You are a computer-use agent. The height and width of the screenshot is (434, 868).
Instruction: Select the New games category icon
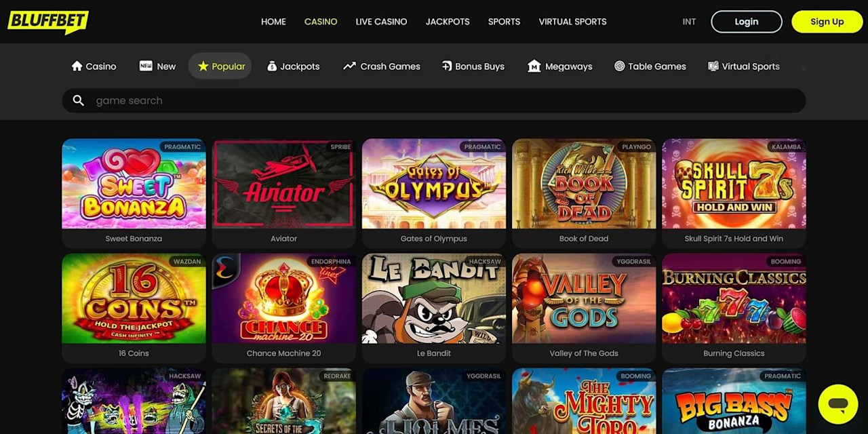tap(146, 66)
